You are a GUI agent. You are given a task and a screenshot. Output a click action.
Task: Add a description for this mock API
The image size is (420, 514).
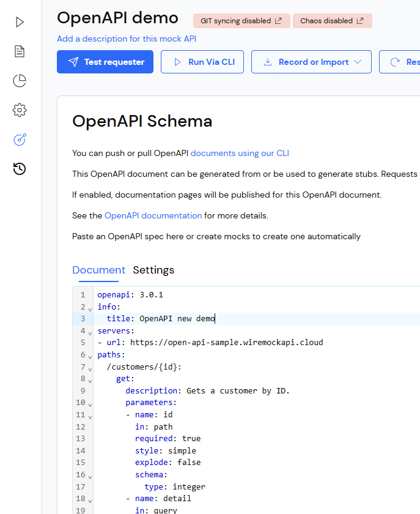click(125, 39)
